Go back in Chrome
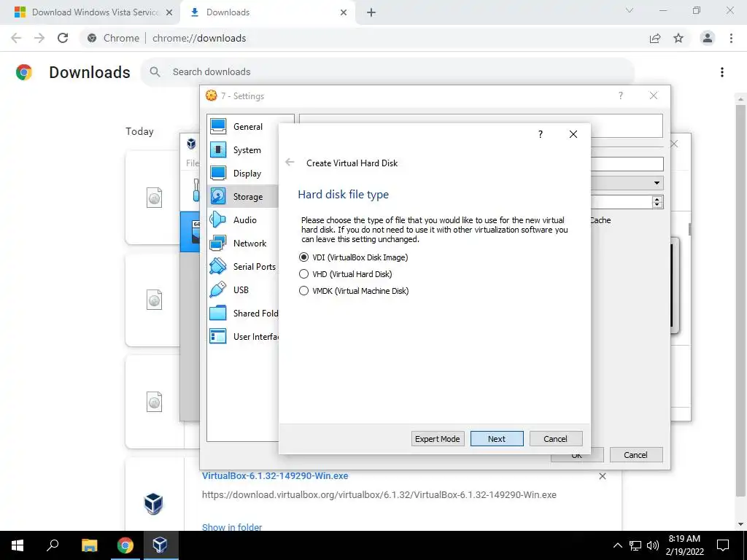Viewport: 747px width, 560px height. [x=16, y=38]
